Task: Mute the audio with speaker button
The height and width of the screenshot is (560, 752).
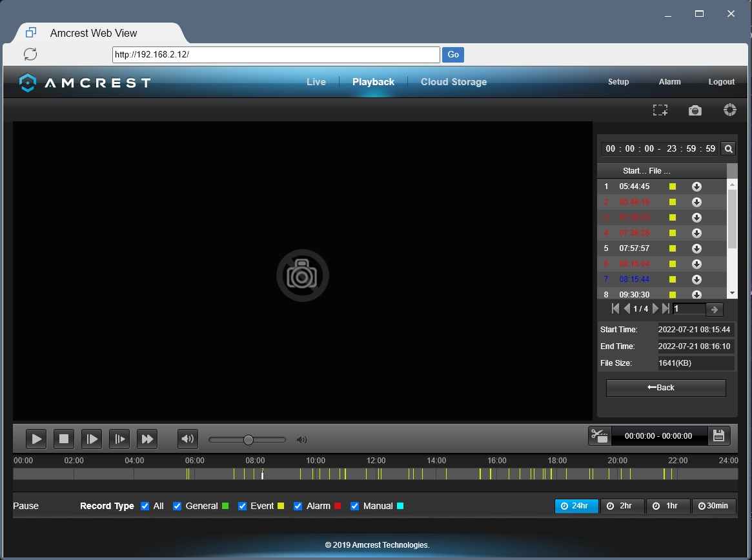Action: pyautogui.click(x=188, y=439)
